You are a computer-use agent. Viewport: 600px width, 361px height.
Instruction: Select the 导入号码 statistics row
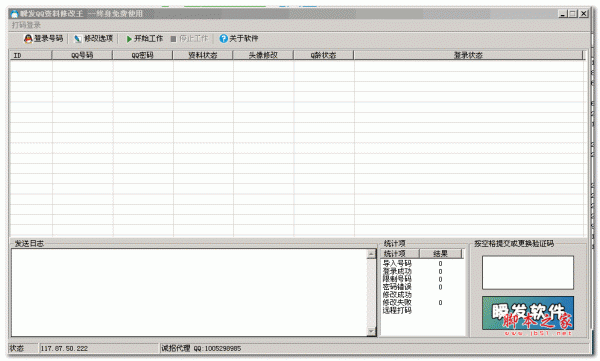click(422, 264)
